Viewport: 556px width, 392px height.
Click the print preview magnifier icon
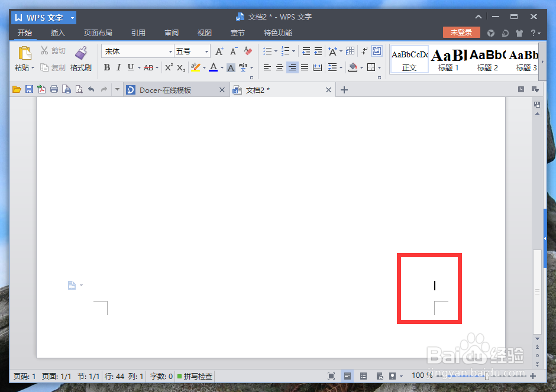pyautogui.click(x=79, y=89)
